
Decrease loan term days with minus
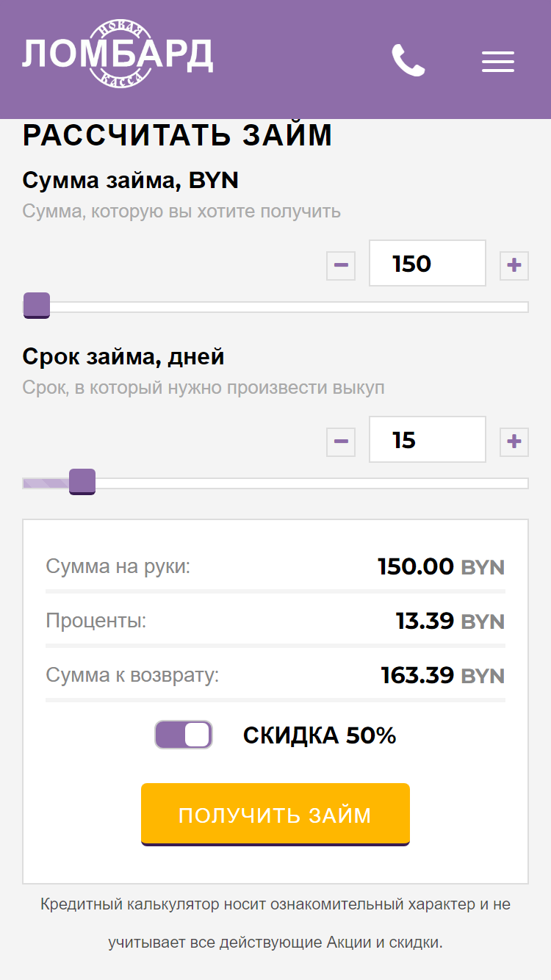coord(341,442)
